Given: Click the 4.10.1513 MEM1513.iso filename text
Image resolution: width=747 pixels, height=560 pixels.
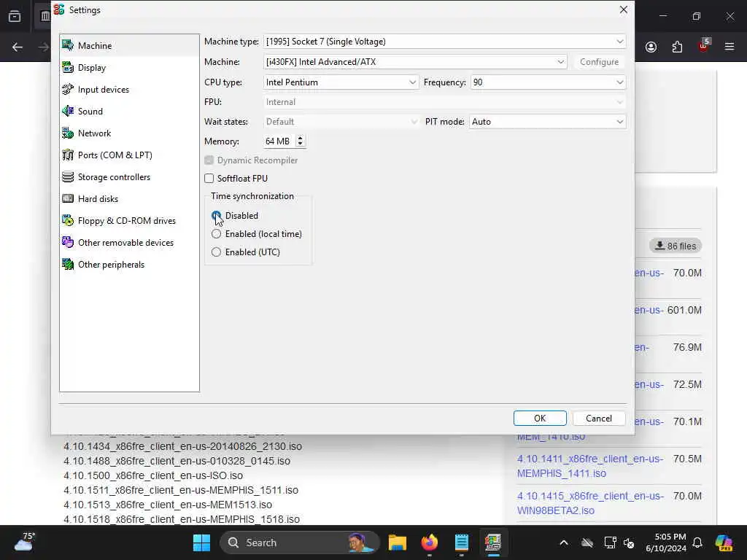Looking at the screenshot, I should click(x=168, y=505).
